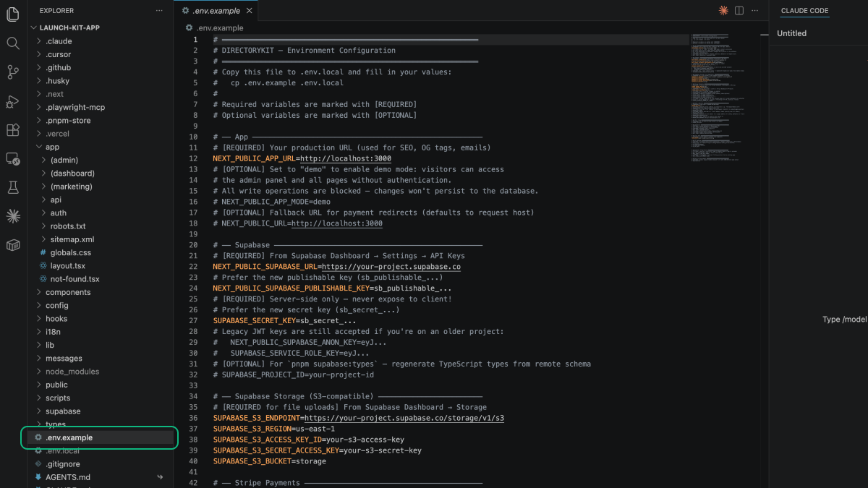Collapse the app folder
The width and height of the screenshot is (868, 488).
point(39,147)
